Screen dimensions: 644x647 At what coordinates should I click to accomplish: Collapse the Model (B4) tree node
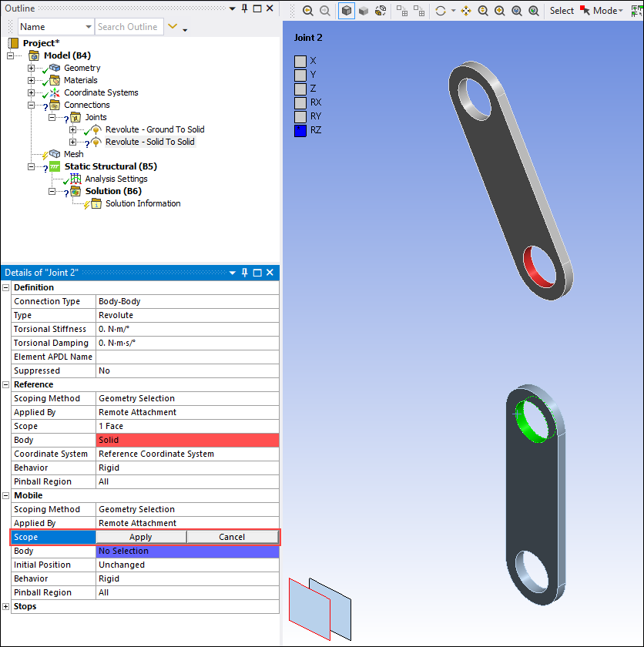[10, 55]
